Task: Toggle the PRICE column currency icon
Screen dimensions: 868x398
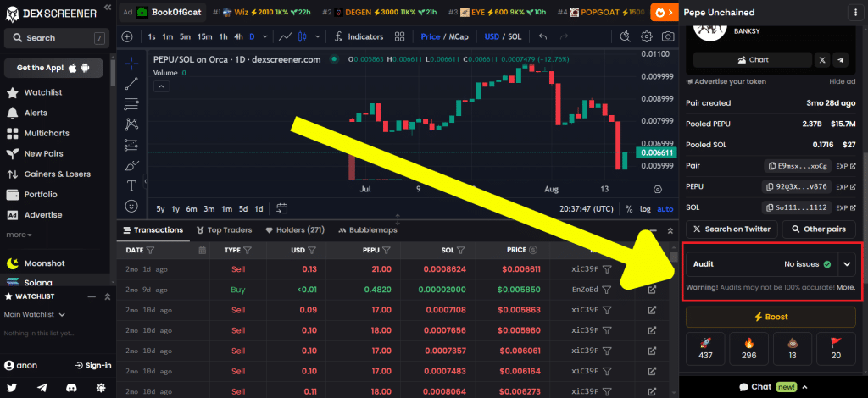Action: pos(533,250)
